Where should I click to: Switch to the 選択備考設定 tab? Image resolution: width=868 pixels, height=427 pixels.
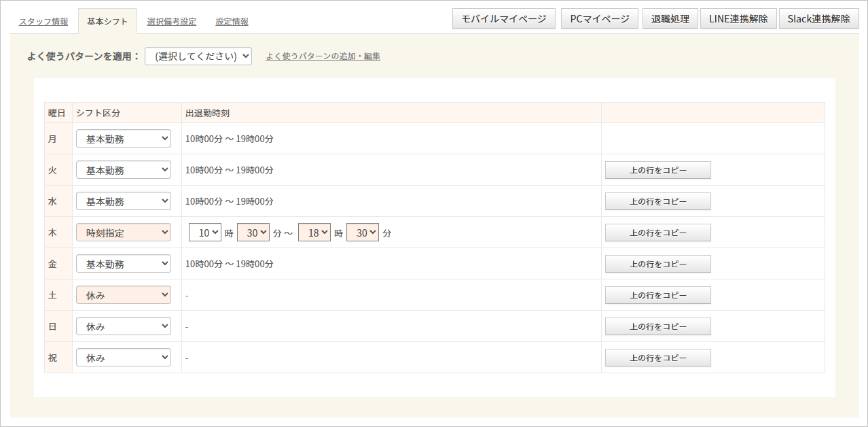pos(171,22)
